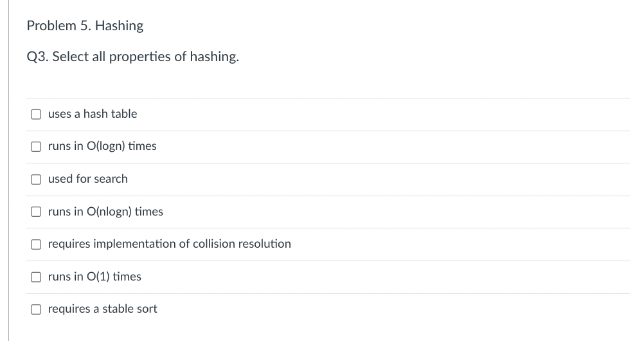Tick the 'runs in O(1) times' checkbox
Image resolution: width=644 pixels, height=341 pixels.
pyautogui.click(x=36, y=277)
